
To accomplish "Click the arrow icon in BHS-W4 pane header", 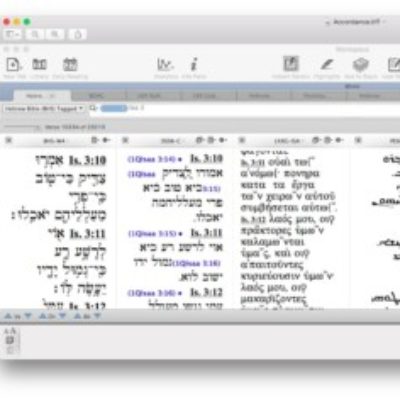I will tap(106, 140).
